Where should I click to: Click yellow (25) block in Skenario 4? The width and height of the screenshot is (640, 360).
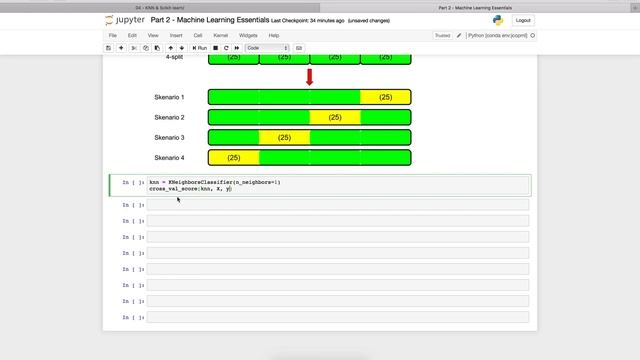[233, 158]
